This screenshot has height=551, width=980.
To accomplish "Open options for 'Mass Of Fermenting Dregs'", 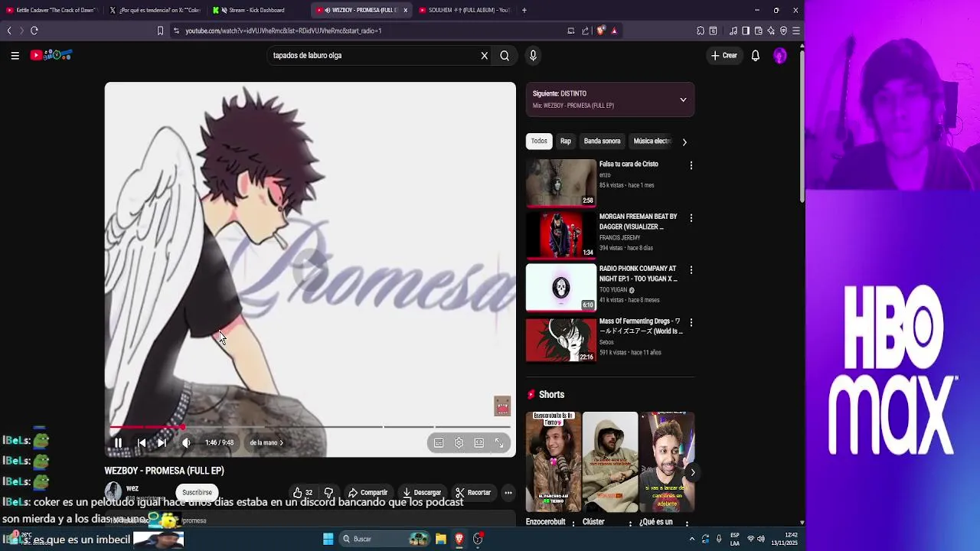I will click(x=691, y=322).
